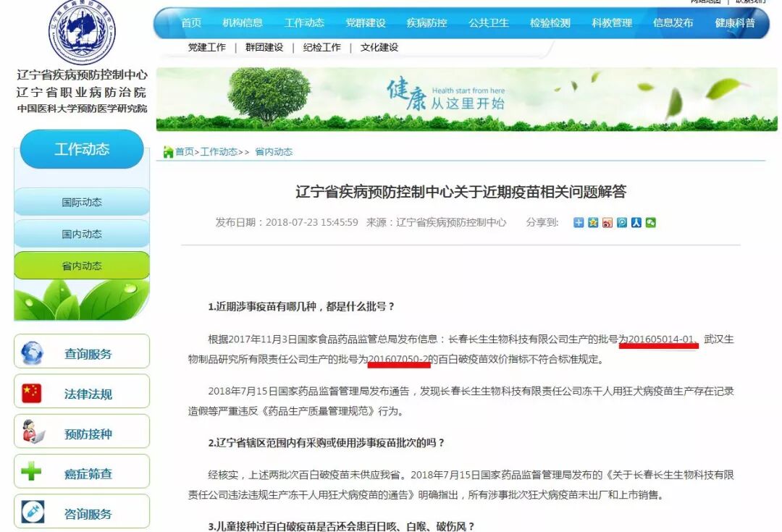This screenshot has height=532, width=782.
Task: Share to Renren icon
Action: 636,222
